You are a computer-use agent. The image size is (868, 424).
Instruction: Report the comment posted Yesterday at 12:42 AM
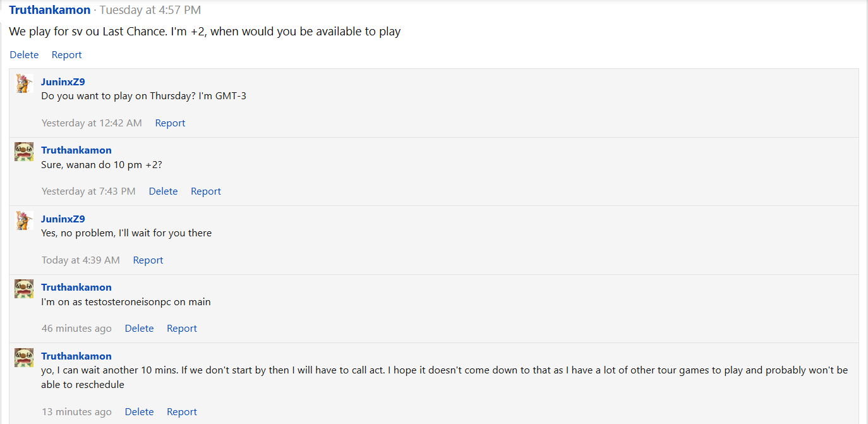click(170, 123)
